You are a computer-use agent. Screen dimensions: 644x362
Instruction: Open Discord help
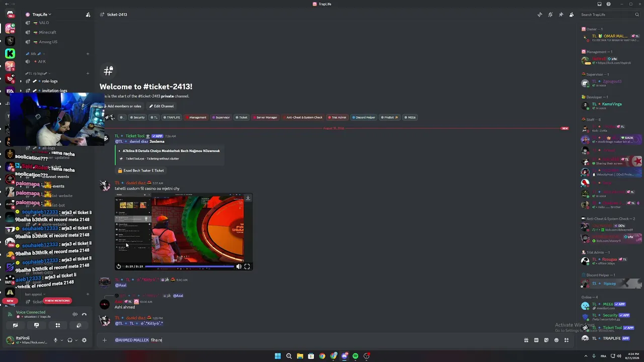pos(609,4)
